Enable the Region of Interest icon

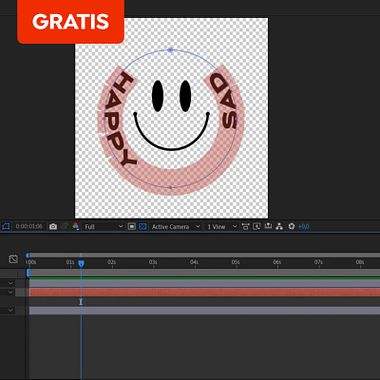[x=132, y=227]
